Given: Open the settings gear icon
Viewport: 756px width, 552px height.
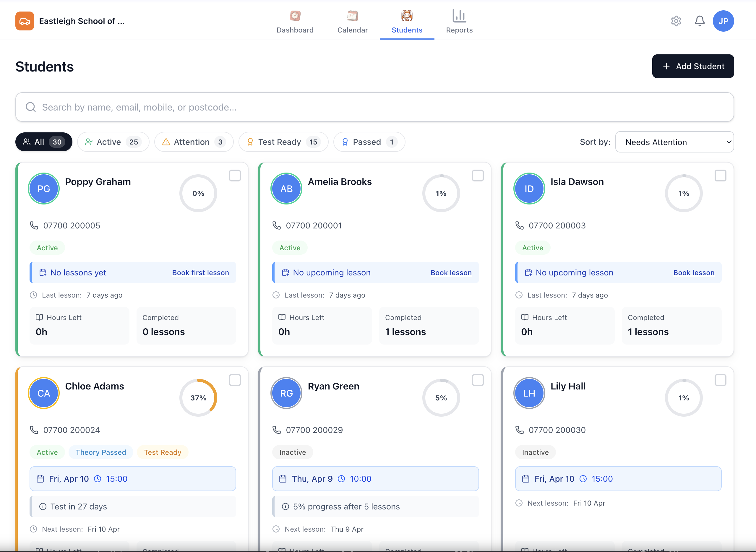Looking at the screenshot, I should tap(676, 21).
